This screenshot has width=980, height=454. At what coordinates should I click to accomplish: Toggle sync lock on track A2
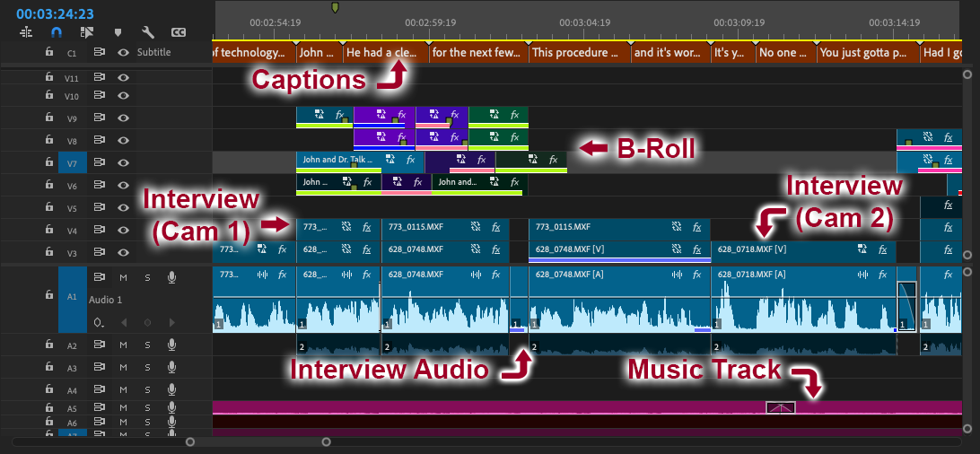click(99, 345)
